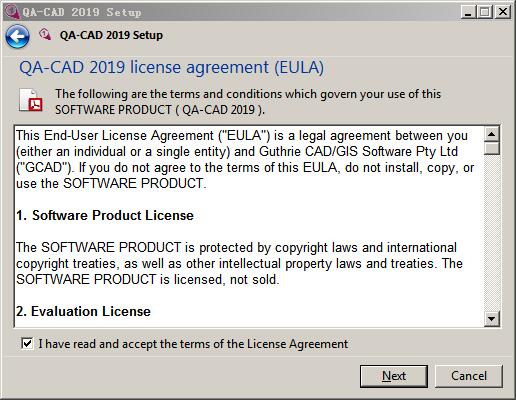Click the scroll down arrow of EULA text
Image resolution: width=516 pixels, height=400 pixels.
click(492, 319)
